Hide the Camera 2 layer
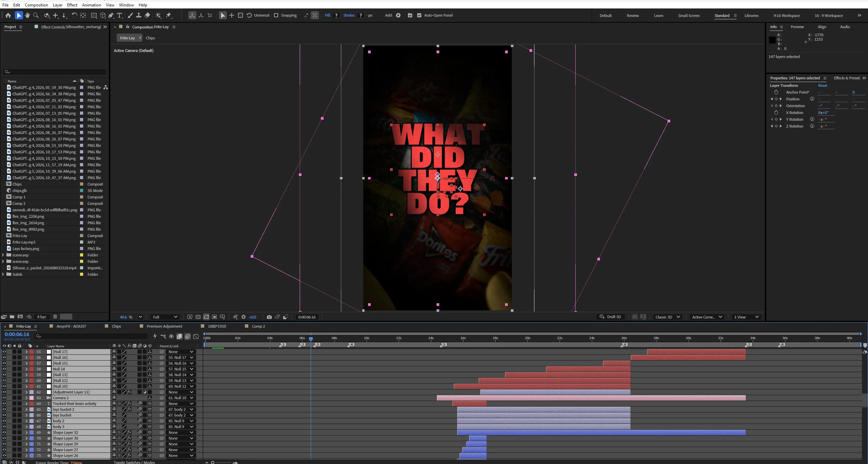The image size is (868, 464). [x=4, y=398]
